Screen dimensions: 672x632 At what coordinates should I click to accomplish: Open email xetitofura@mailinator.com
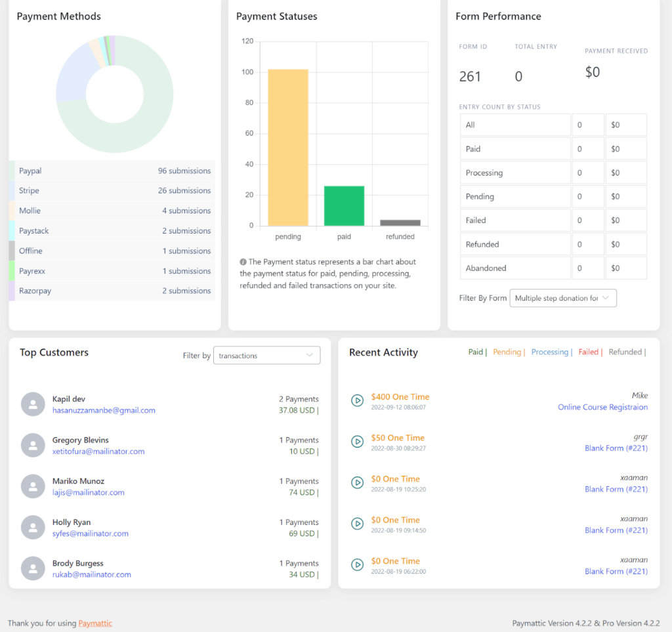tap(98, 452)
